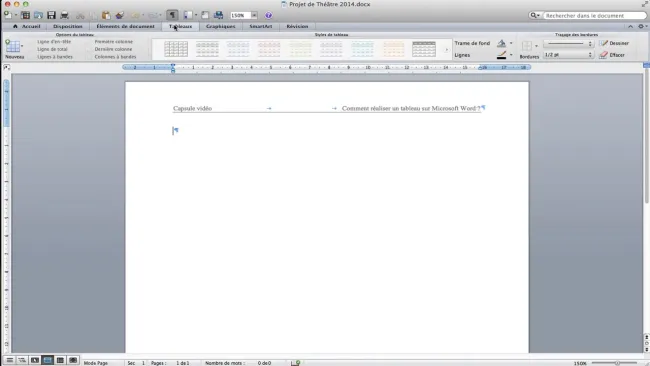Go to the Révision tab
650x366 pixels.
click(297, 26)
